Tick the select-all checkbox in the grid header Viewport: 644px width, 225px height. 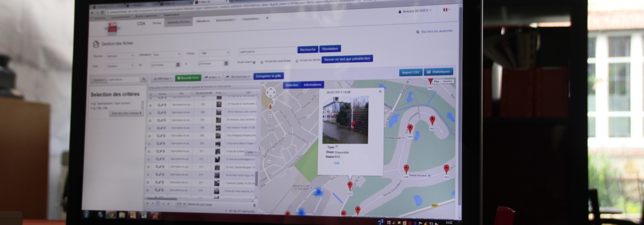point(150,94)
